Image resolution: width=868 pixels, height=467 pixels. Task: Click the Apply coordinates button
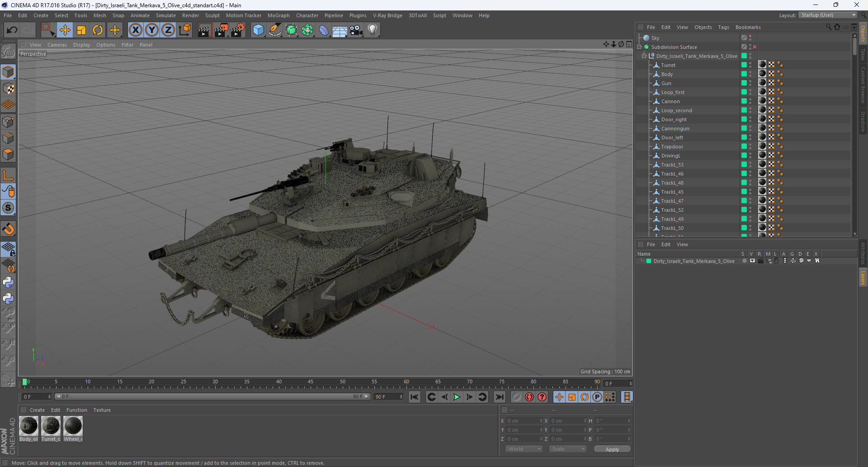[x=612, y=449]
